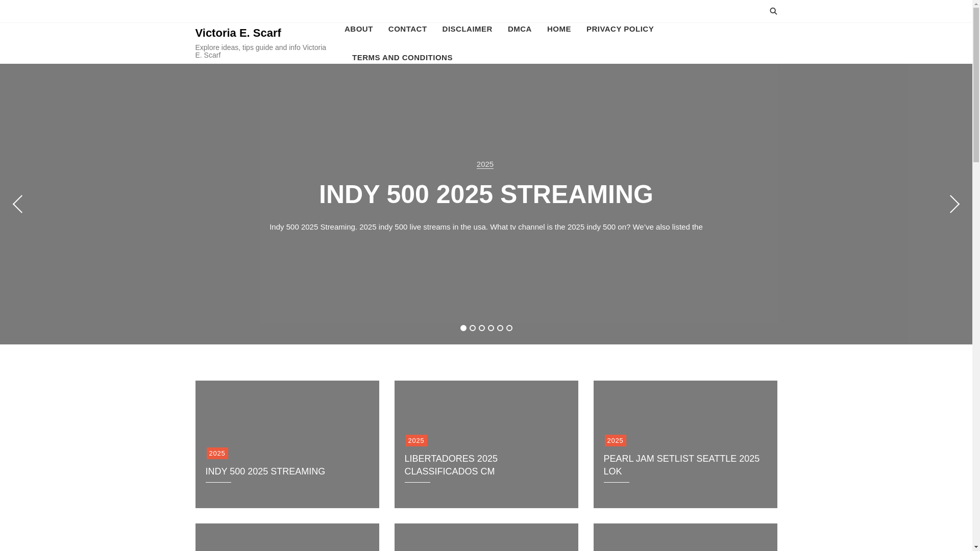
Task: Open the slider headline Indy 500 2025 Streaming
Action: tap(486, 194)
